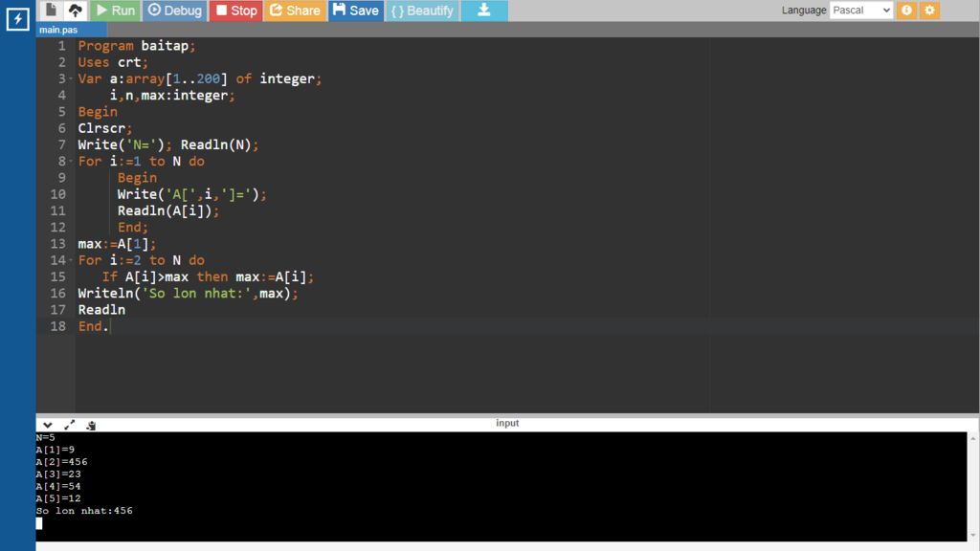
Task: Click console output 'So lon nhat:456'
Action: 84,511
